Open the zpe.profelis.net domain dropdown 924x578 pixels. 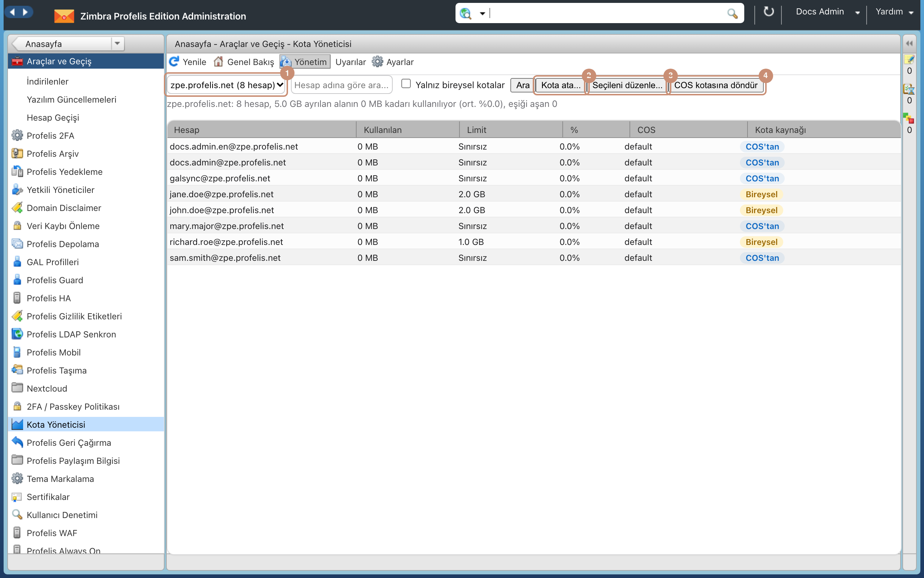click(226, 85)
